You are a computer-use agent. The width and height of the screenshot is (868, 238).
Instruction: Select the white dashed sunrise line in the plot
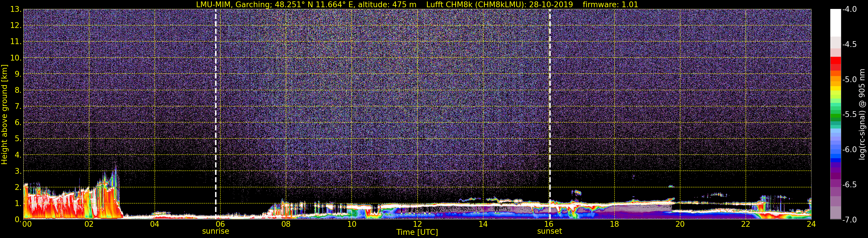click(x=216, y=114)
